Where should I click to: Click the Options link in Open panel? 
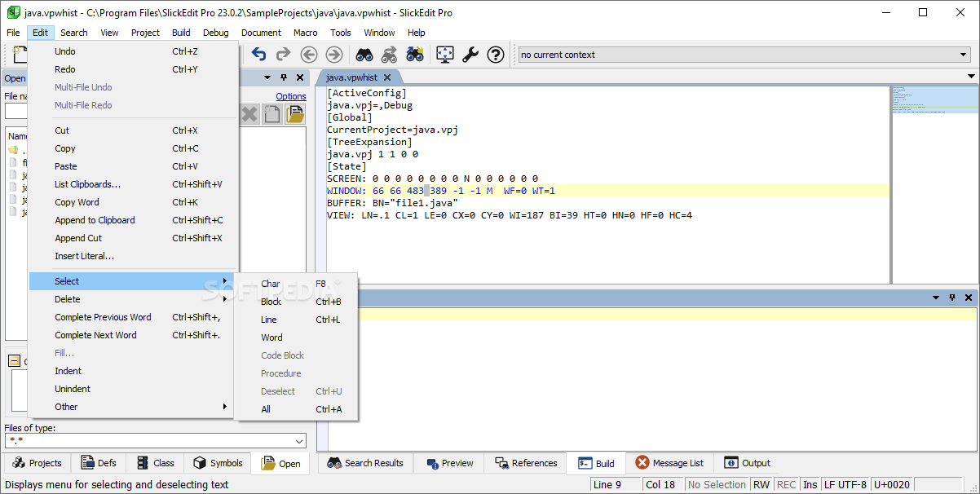(290, 96)
